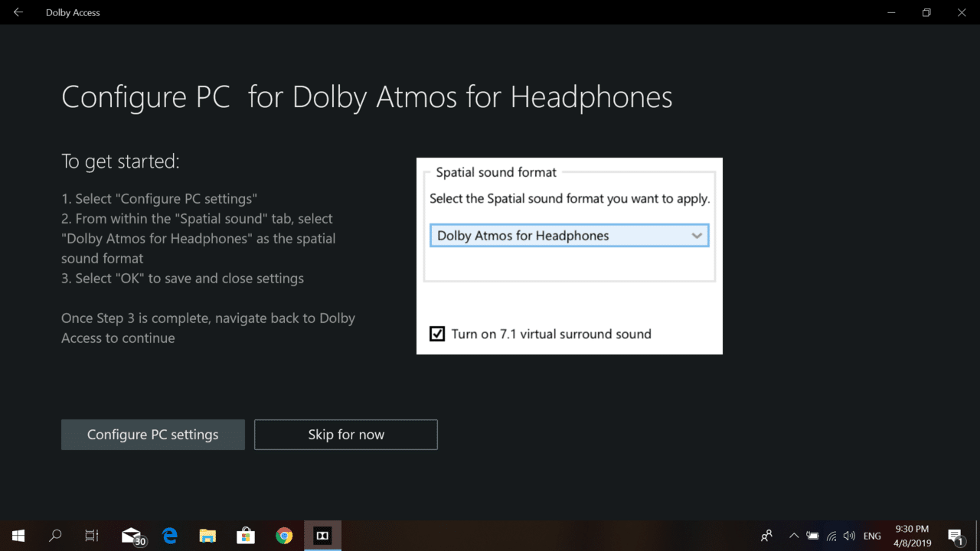Show hidden system tray icons
980x551 pixels.
click(794, 536)
